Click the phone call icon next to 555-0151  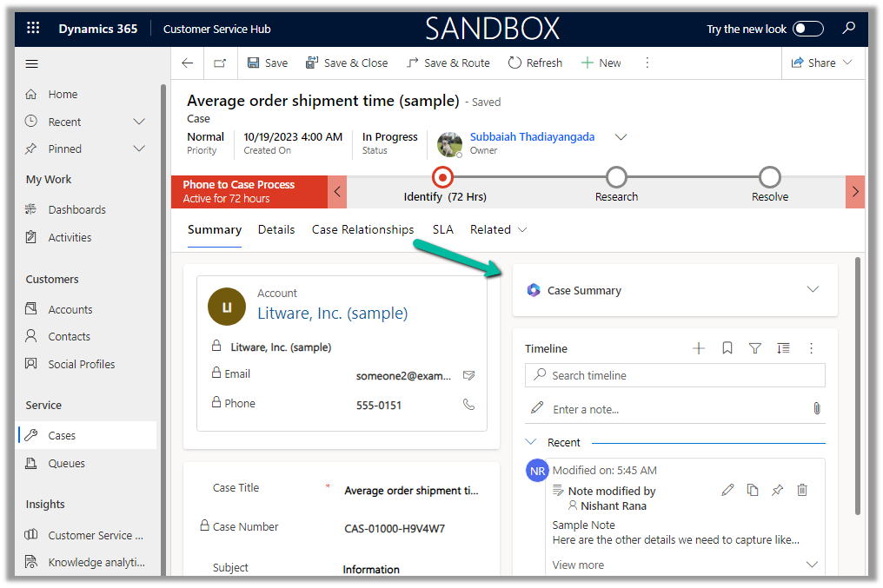coord(469,404)
